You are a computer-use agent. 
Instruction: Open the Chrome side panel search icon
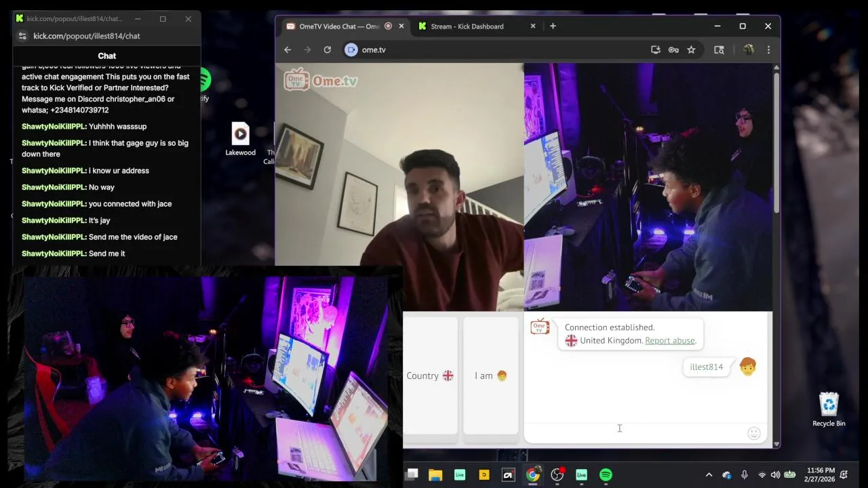719,49
